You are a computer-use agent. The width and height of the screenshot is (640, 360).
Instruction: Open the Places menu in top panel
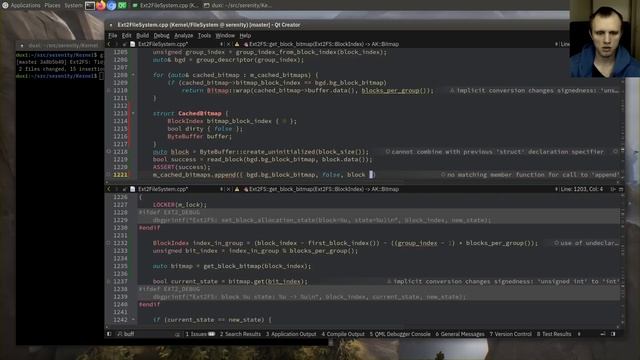coord(52,5)
